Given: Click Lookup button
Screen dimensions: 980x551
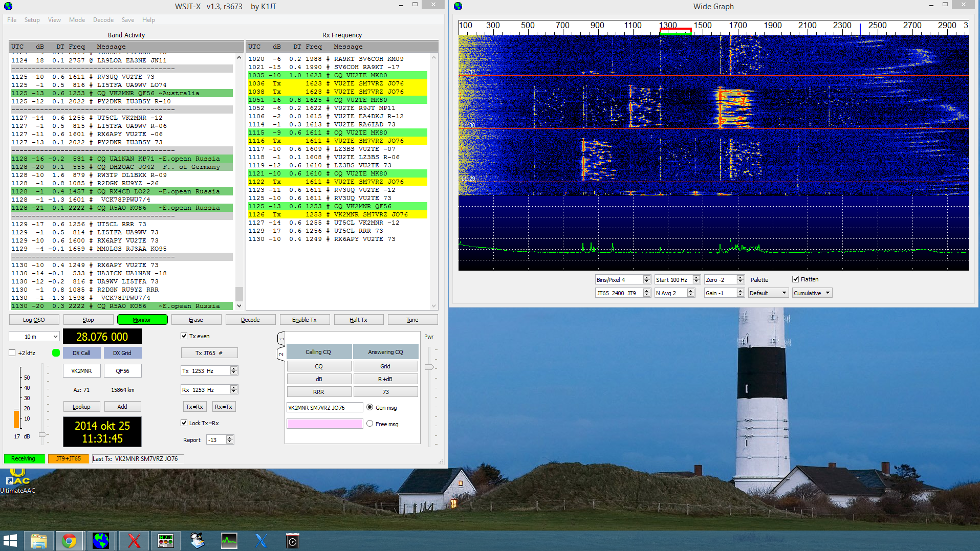Looking at the screenshot, I should pos(81,407).
